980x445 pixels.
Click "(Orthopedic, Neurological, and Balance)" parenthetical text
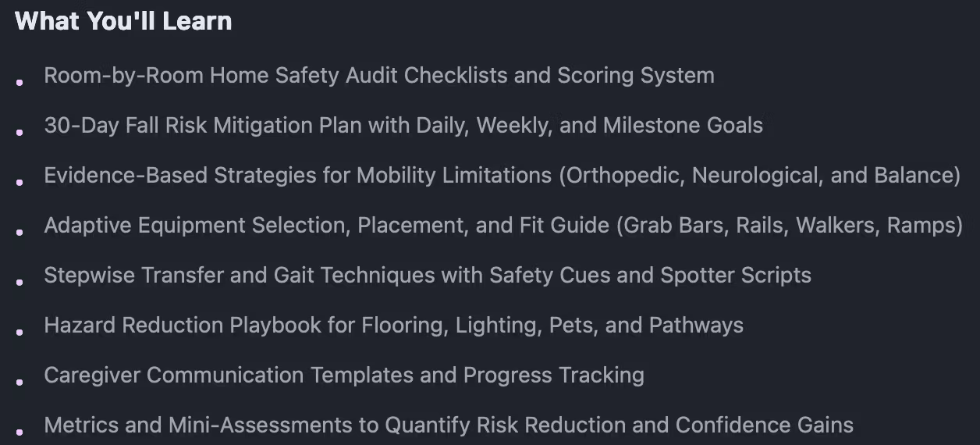click(760, 176)
